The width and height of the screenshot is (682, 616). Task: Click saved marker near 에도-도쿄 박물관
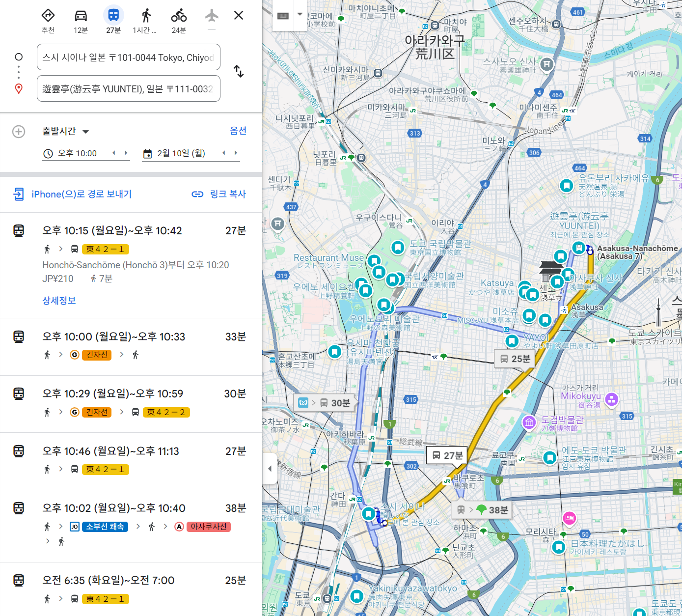(549, 458)
